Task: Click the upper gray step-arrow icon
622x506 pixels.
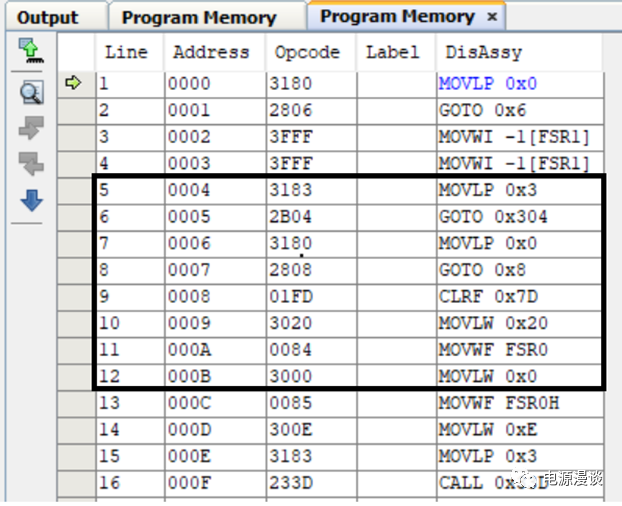Action: [31, 129]
